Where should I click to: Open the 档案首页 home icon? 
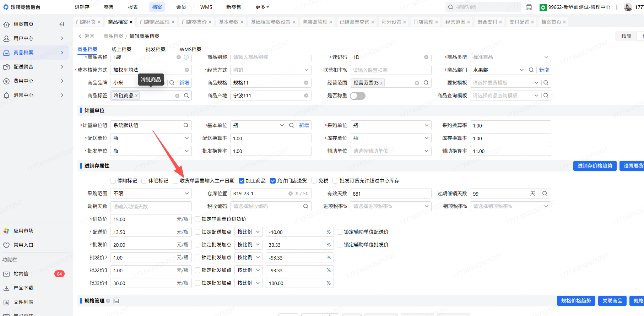tap(6, 24)
